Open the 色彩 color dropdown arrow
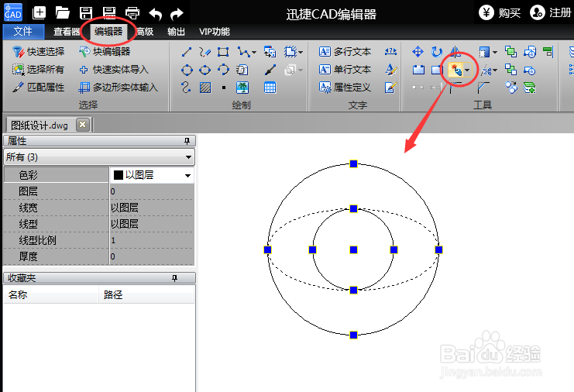574x392 pixels. click(187, 176)
